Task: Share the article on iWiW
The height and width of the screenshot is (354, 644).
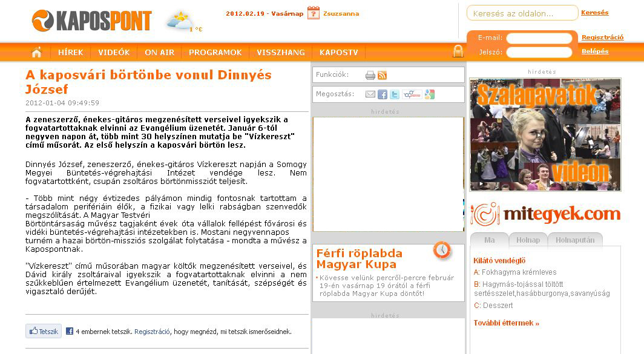Action: 412,94
